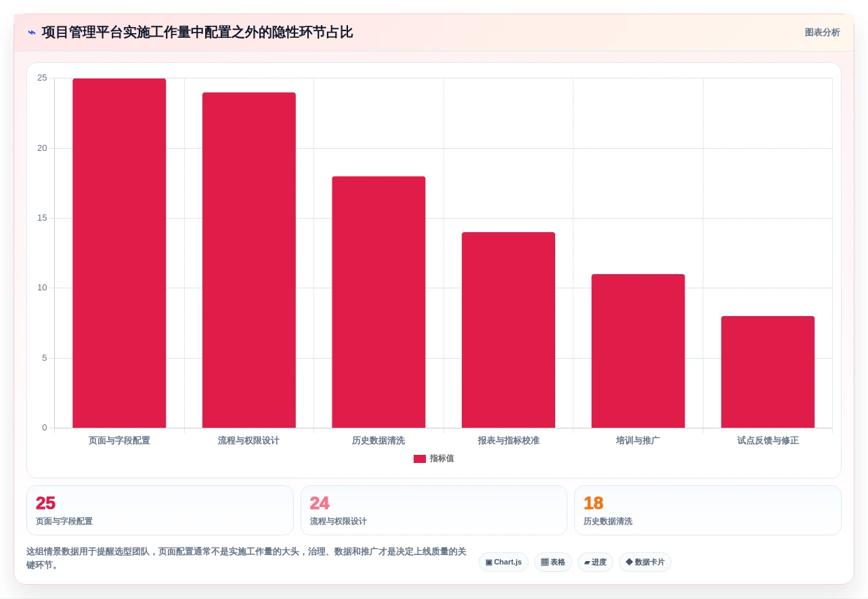Image resolution: width=868 pixels, height=599 pixels.
Task: Click the 试点反馈与修正 bar in the chart
Action: 768,372
